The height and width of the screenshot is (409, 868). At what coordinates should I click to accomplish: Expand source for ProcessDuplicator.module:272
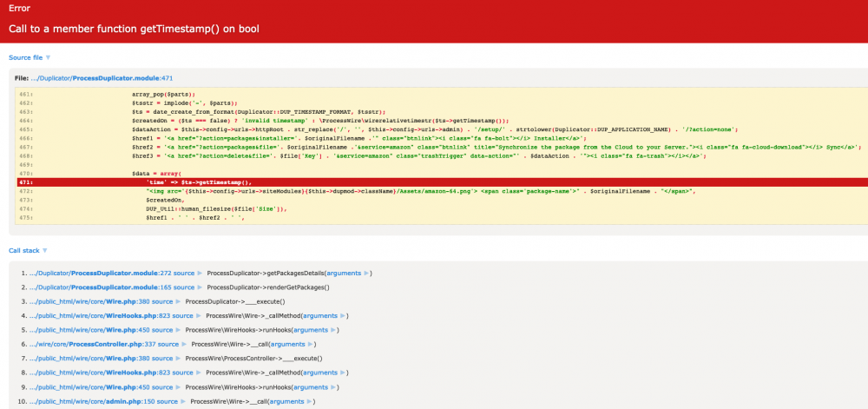183,273
